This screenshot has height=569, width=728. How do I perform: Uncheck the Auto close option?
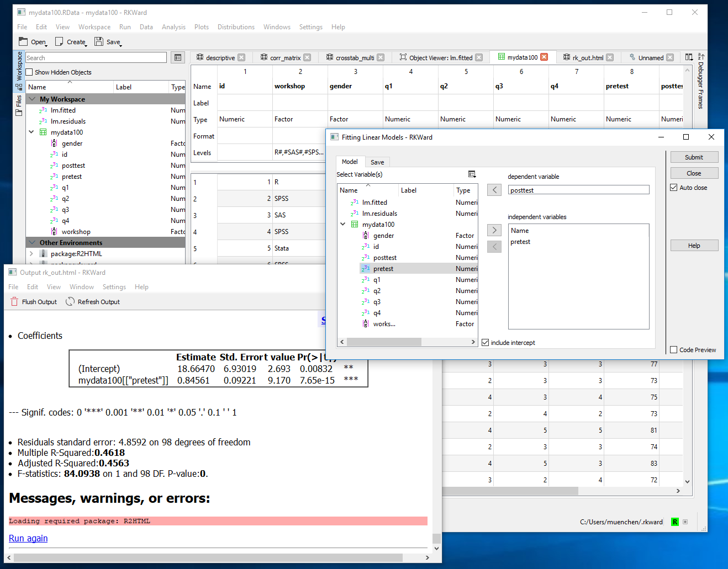click(673, 187)
